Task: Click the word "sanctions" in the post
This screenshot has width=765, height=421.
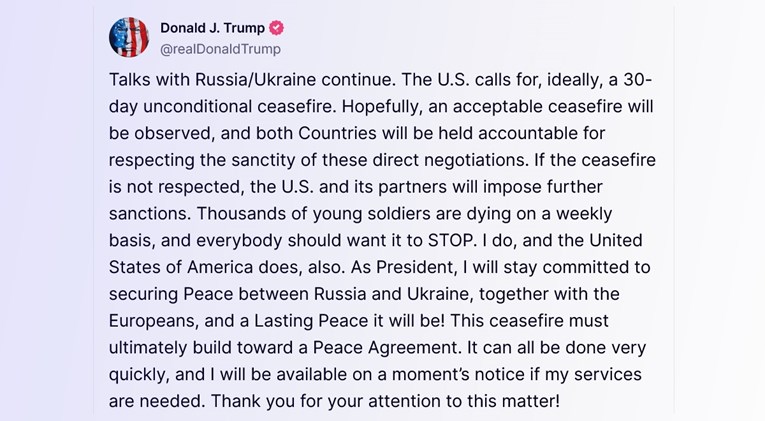Action: [146, 214]
